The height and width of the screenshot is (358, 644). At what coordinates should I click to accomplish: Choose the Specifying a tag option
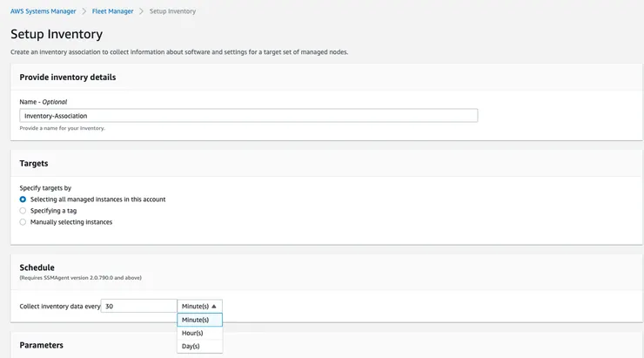(23, 211)
